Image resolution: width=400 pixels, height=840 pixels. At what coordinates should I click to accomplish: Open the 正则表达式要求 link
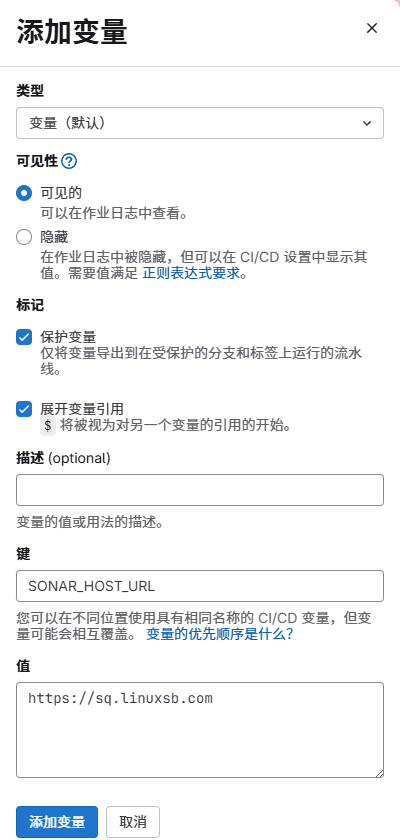[x=190, y=274]
